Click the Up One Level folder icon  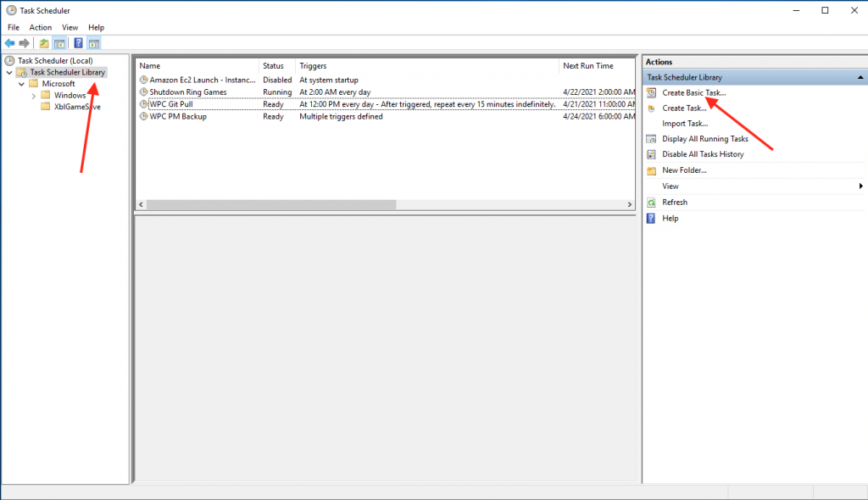point(44,43)
